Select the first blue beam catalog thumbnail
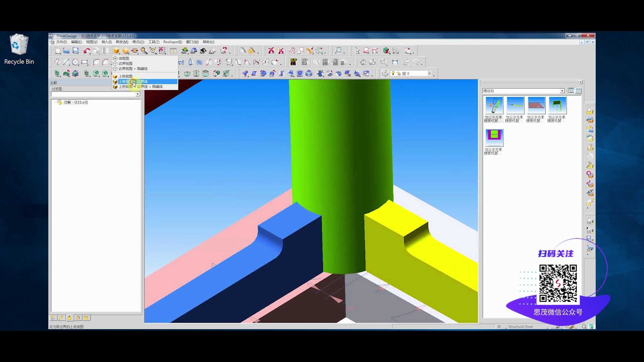Viewport: 644px width, 362px height. tap(494, 106)
